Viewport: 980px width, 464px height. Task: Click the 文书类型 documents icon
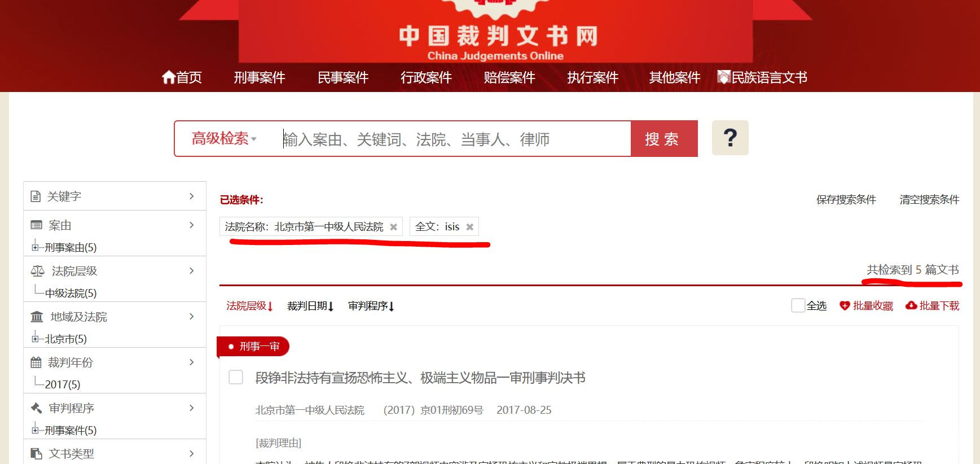pos(37,454)
